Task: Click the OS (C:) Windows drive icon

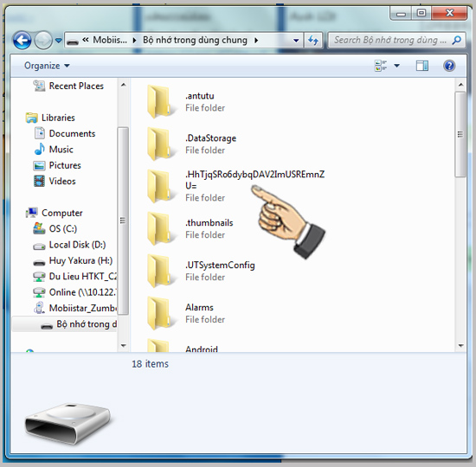Action: pos(39,228)
